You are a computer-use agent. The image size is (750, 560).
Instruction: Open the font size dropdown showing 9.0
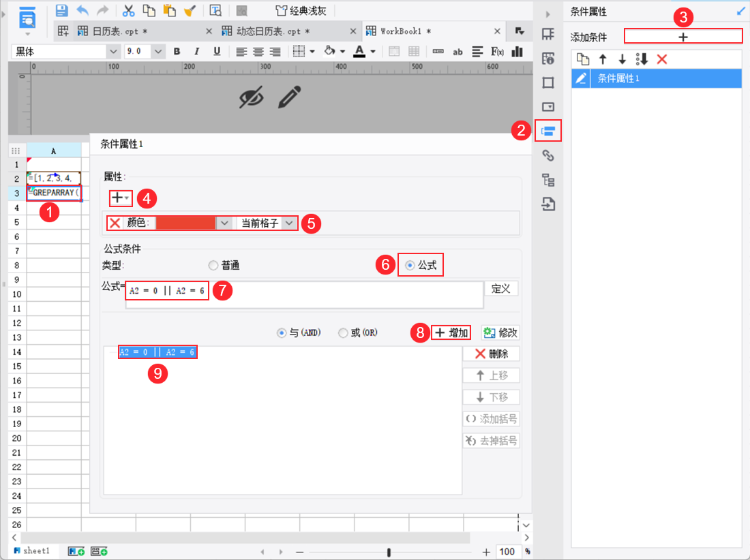(x=143, y=51)
